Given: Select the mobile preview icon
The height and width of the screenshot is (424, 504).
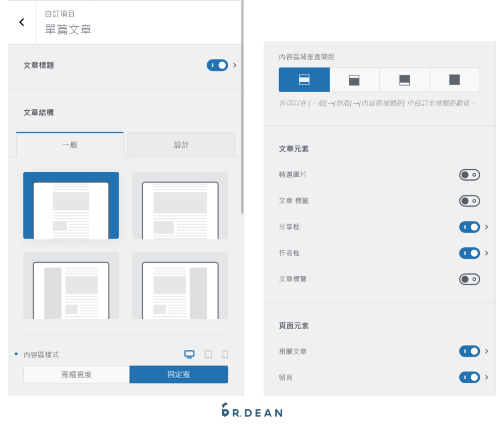Looking at the screenshot, I should coord(225,354).
